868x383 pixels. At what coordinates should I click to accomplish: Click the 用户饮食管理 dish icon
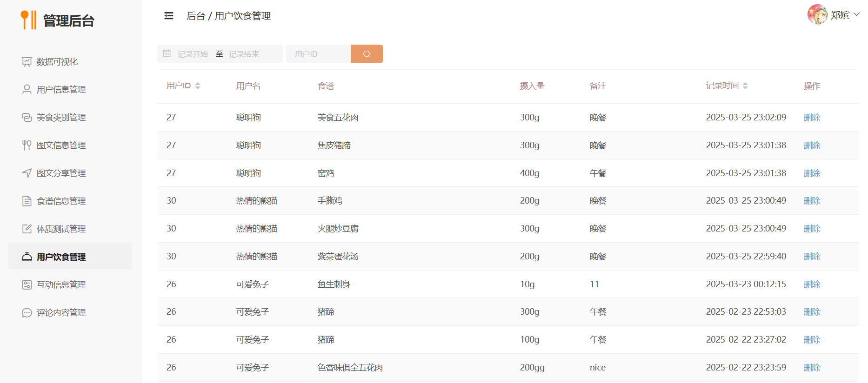[27, 257]
